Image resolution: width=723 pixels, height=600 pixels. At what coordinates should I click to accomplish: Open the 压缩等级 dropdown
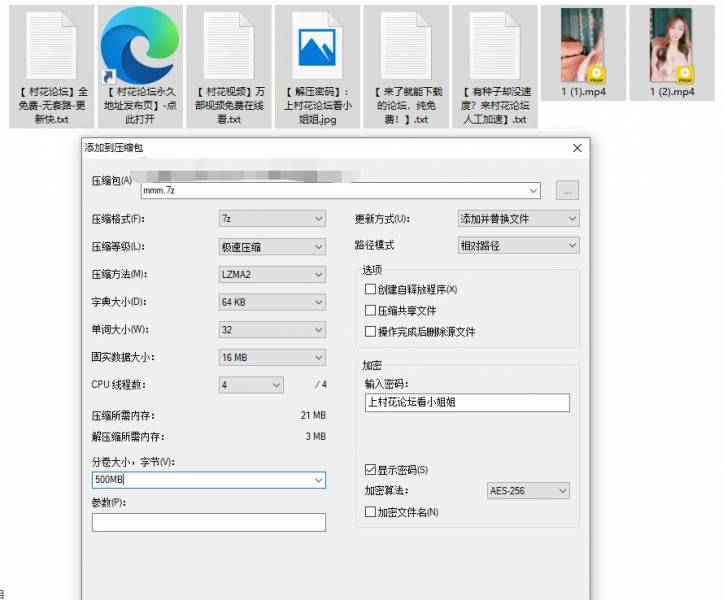click(x=272, y=246)
